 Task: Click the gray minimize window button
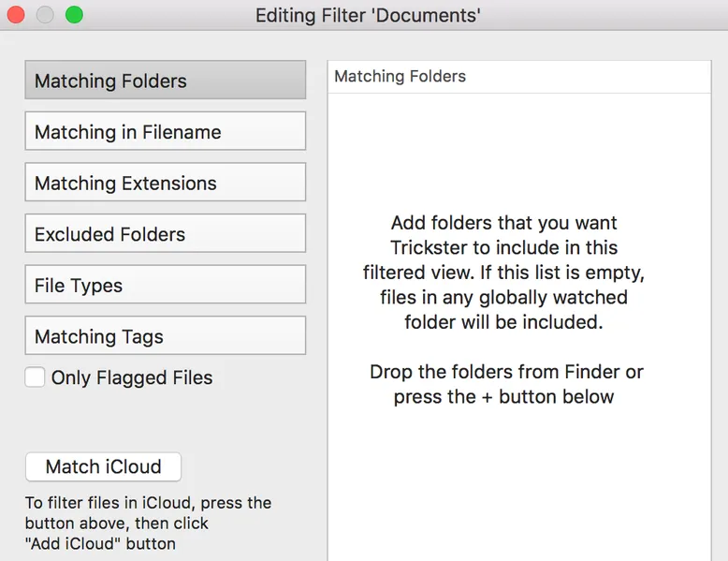(45, 15)
